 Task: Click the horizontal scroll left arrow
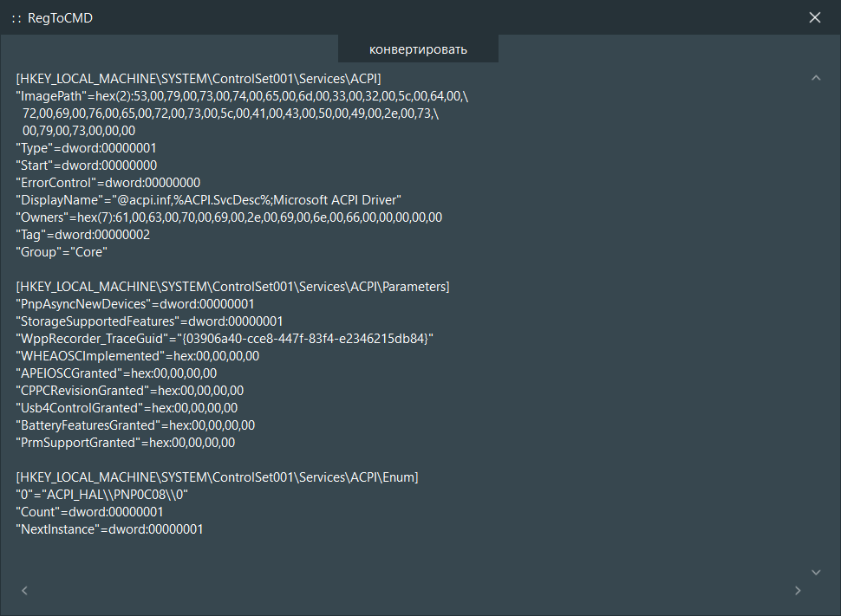pos(24,591)
